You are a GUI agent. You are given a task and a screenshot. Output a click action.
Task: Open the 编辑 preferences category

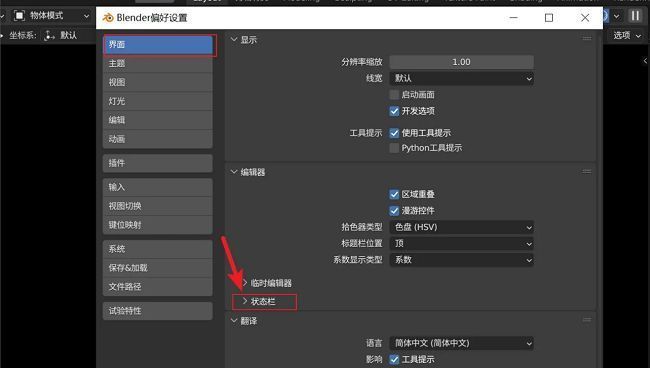pos(158,120)
